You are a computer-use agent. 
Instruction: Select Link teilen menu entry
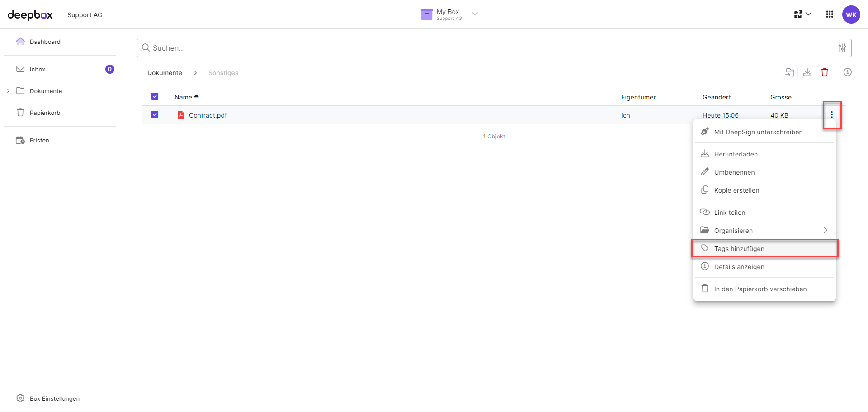click(x=764, y=213)
